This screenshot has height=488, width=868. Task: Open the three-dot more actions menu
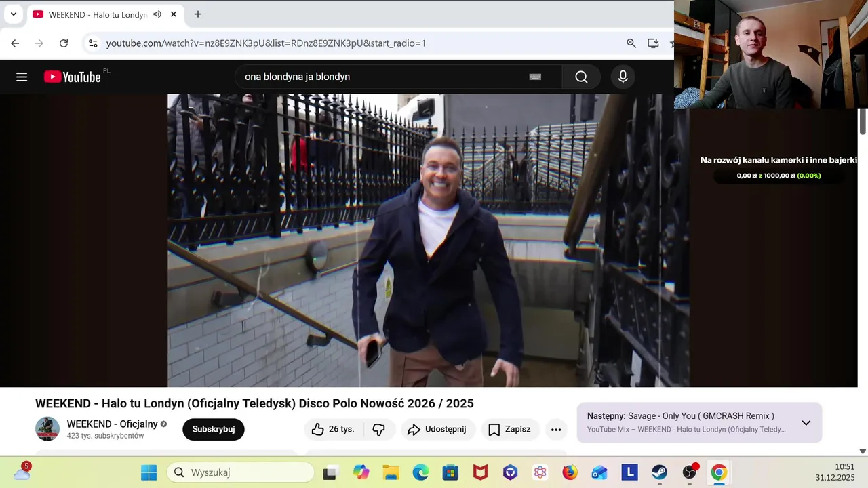tap(556, 429)
